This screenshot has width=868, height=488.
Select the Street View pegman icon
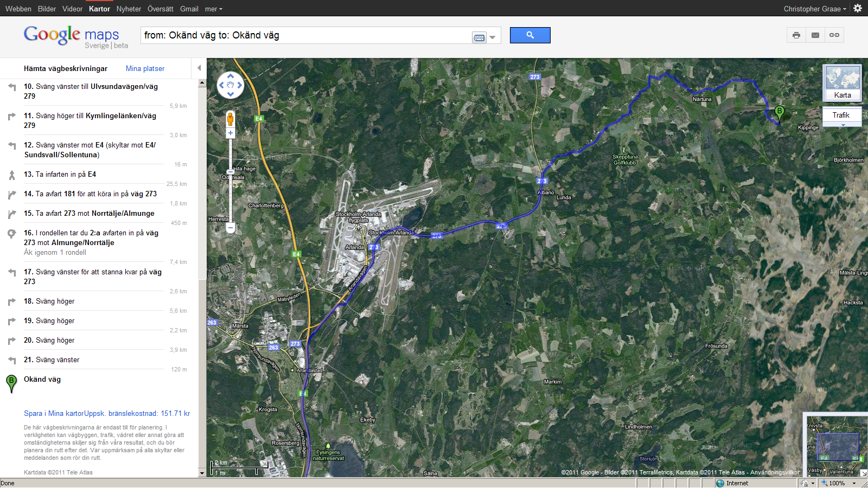tap(231, 119)
